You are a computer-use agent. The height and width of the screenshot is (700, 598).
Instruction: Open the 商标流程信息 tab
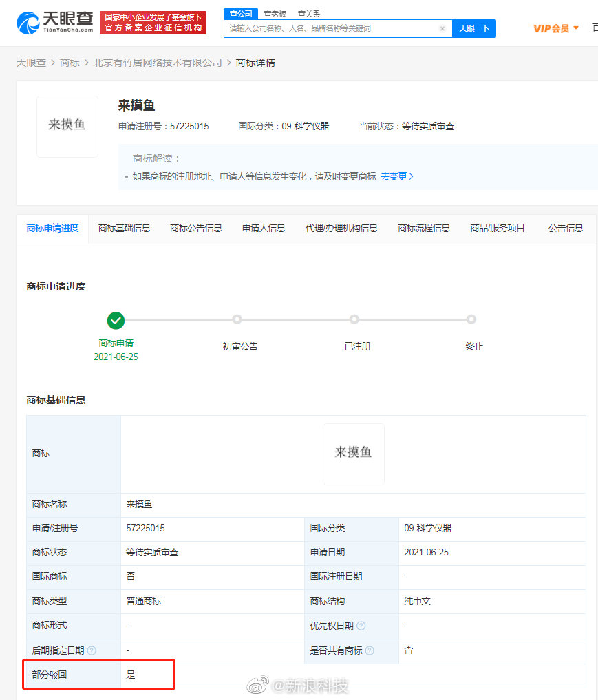point(424,228)
